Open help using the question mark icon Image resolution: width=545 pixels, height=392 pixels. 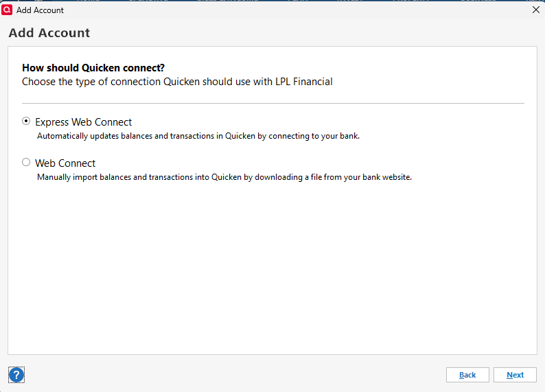tap(16, 374)
